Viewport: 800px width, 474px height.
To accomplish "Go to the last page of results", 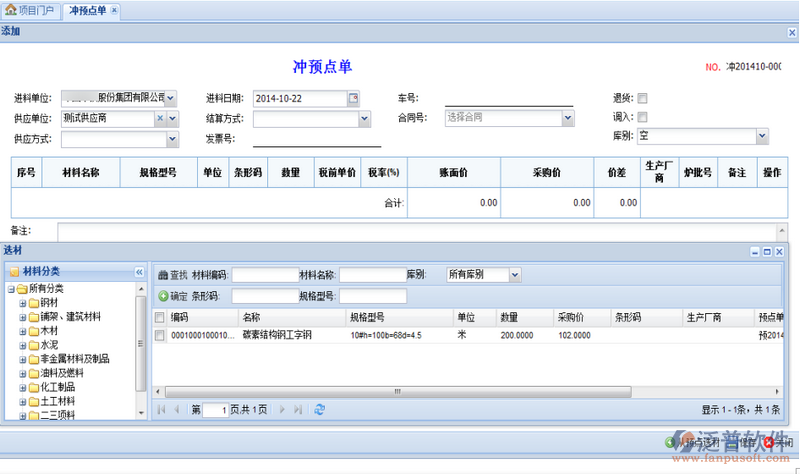I will tap(296, 409).
